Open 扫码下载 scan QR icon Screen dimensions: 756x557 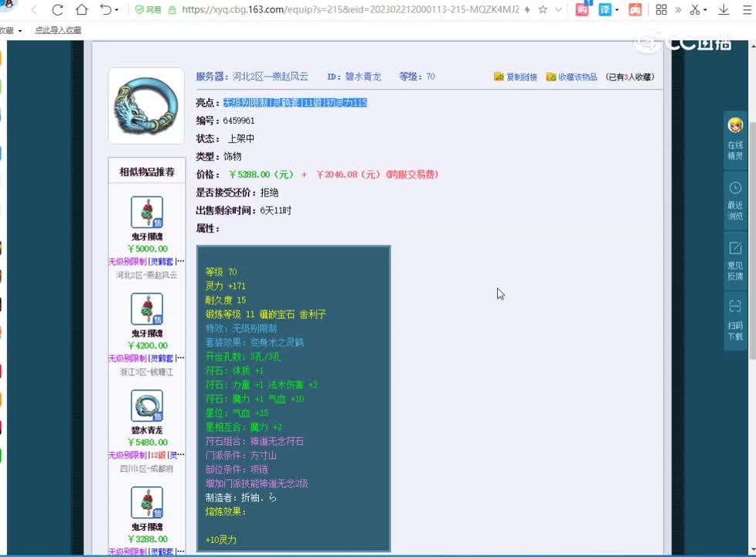coord(735,306)
